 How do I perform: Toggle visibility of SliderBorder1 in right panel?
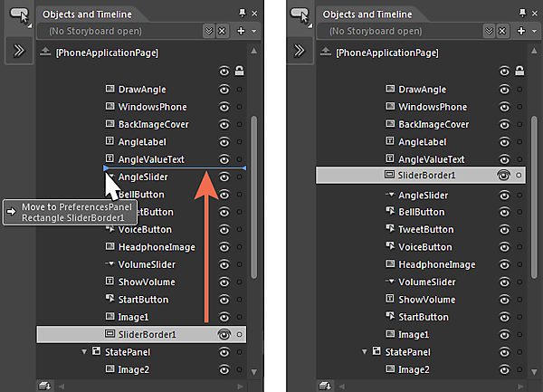504,177
